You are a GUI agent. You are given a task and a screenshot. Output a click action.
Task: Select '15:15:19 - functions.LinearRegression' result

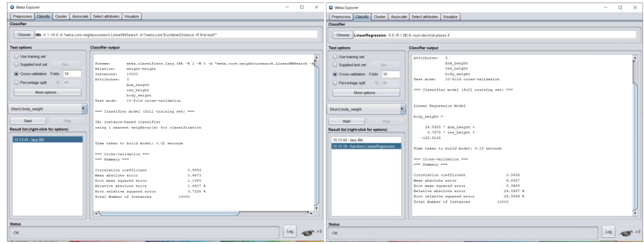point(366,146)
